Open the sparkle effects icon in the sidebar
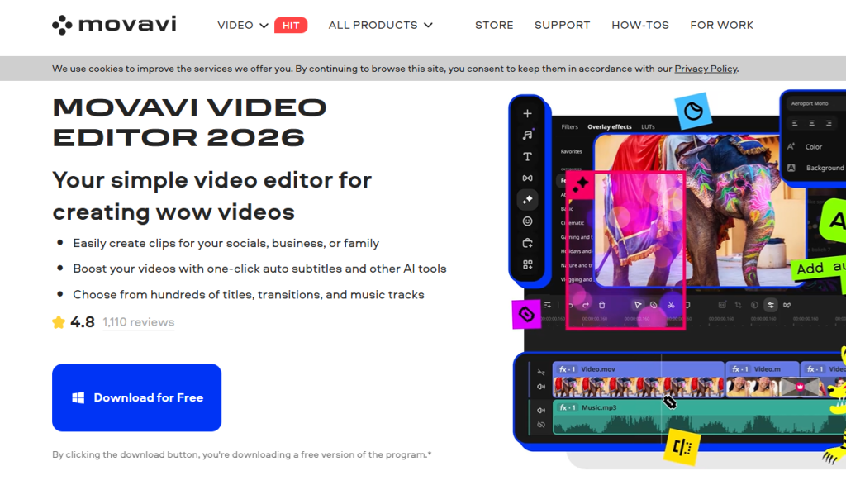Screen dimensions: 846x504 click(527, 199)
